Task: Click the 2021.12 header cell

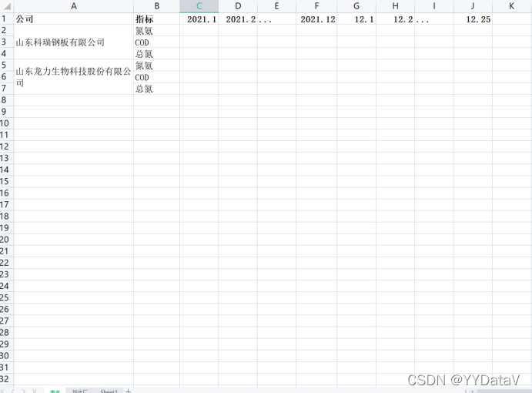Action: coord(316,19)
